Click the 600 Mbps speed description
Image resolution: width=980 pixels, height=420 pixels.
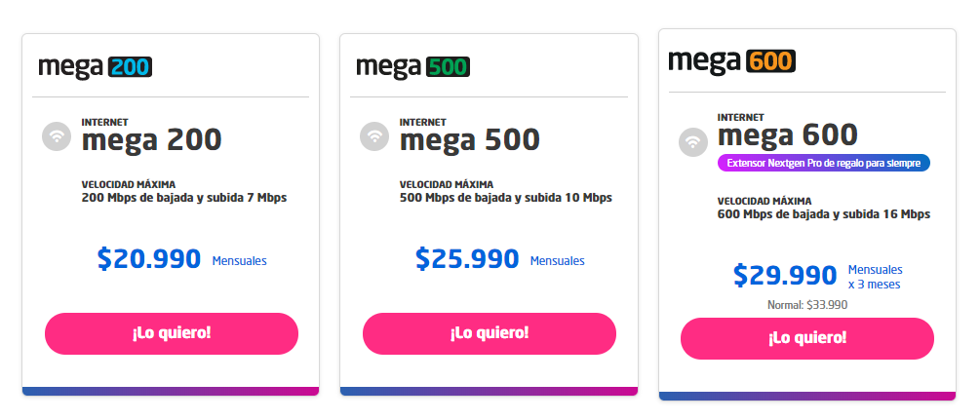coord(824,214)
